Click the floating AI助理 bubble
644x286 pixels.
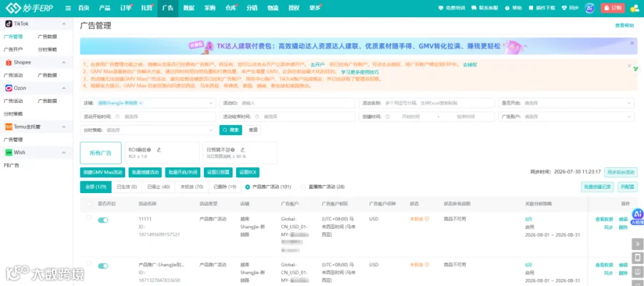tap(638, 216)
